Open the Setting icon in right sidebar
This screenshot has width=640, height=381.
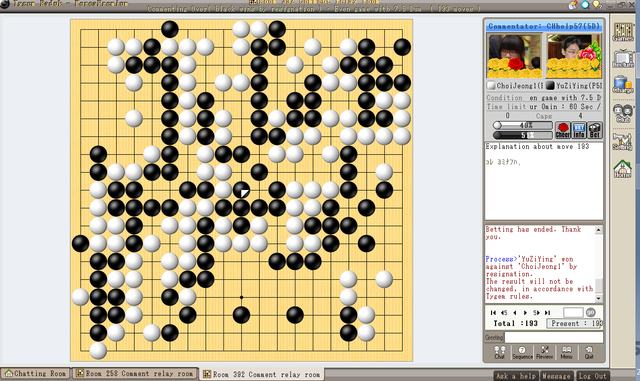pos(622,141)
